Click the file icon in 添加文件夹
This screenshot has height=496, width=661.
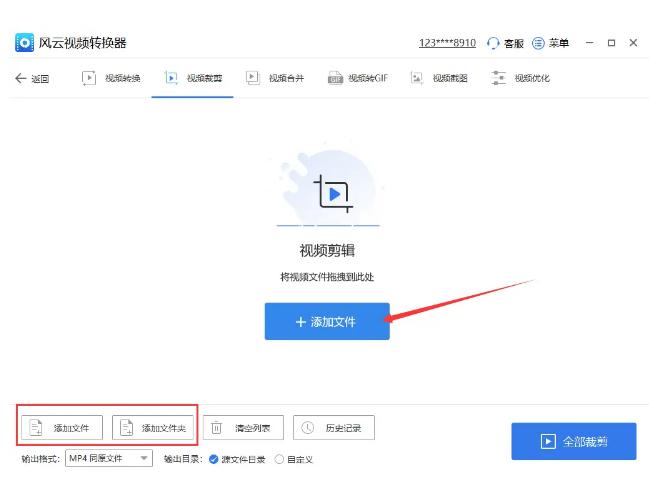[x=126, y=427]
